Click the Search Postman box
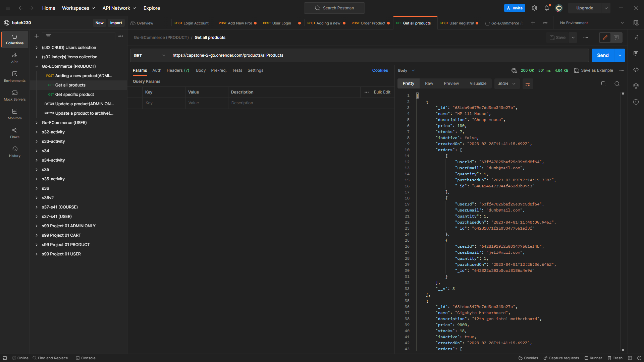644x362 pixels. click(334, 8)
